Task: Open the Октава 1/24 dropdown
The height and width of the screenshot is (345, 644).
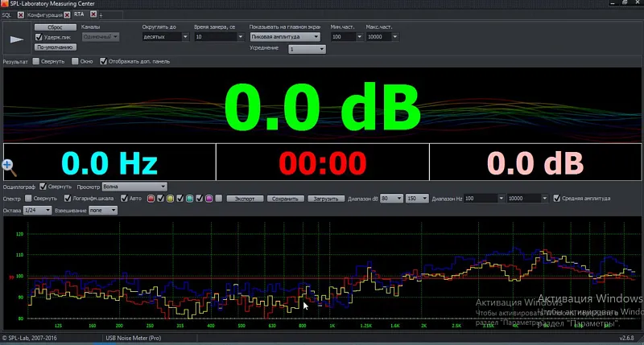Action: (x=39, y=210)
